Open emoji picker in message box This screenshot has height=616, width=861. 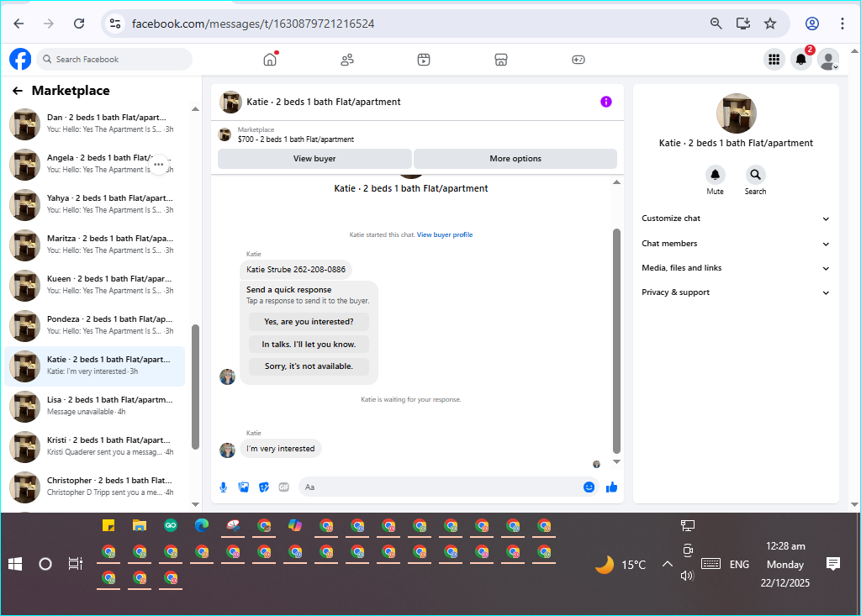pos(589,487)
